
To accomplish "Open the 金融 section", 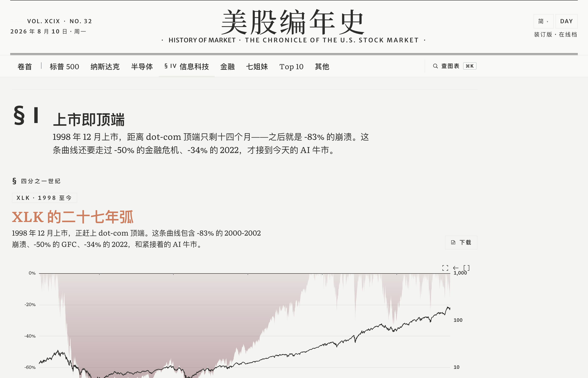I will 227,67.
